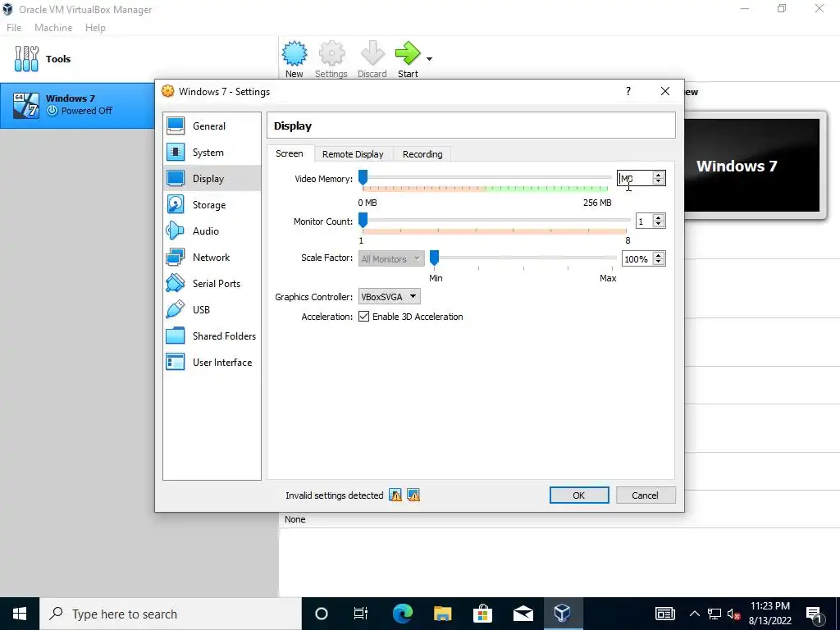Open the System settings category

coord(212,152)
